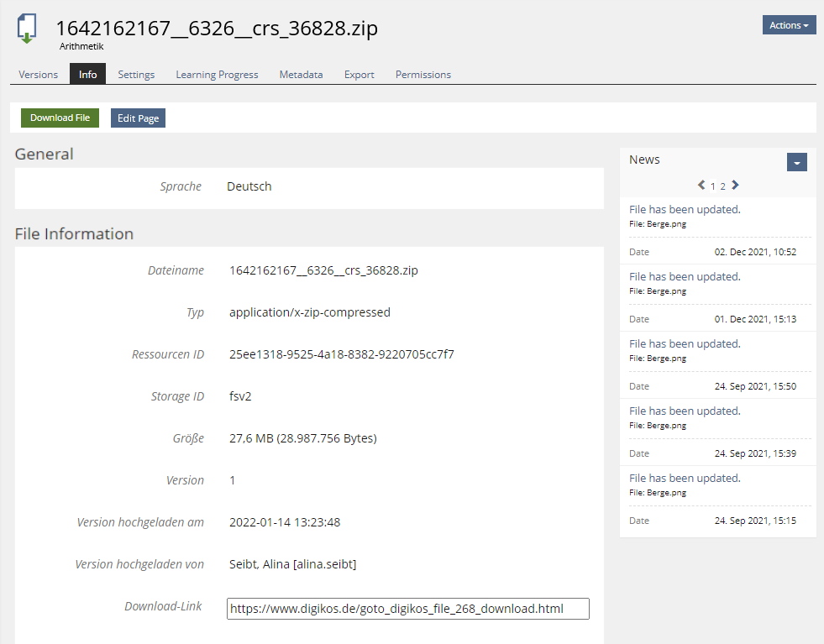Select the Info tab
The height and width of the screenshot is (644, 824).
(87, 75)
